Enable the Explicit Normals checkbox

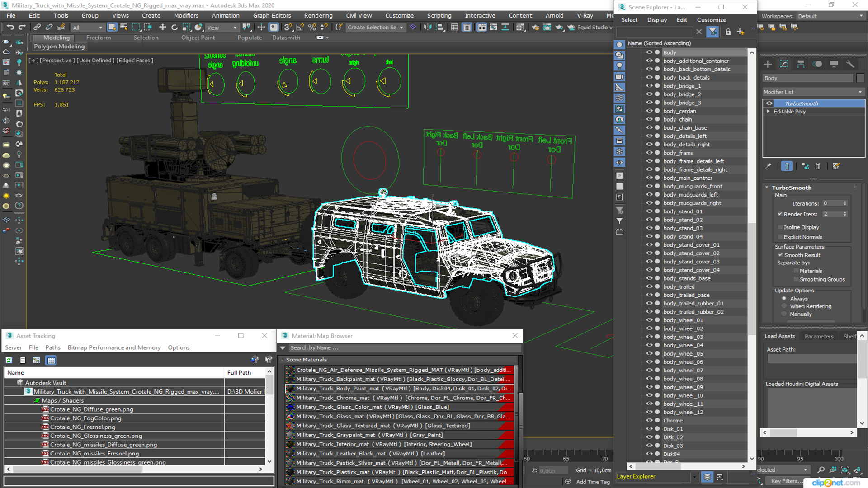(780, 237)
